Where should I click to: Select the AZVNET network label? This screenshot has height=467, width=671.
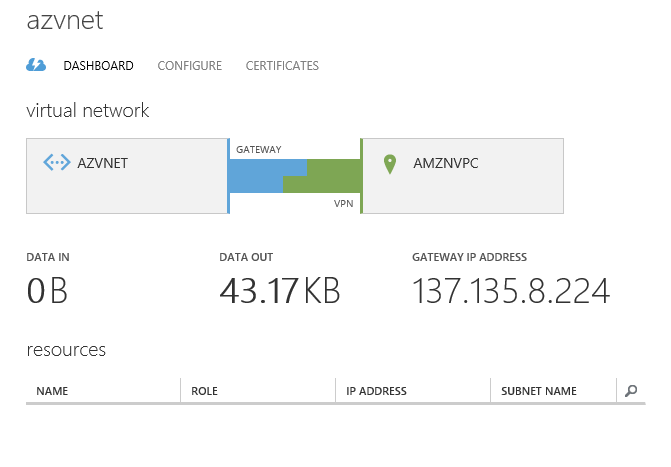(103, 163)
